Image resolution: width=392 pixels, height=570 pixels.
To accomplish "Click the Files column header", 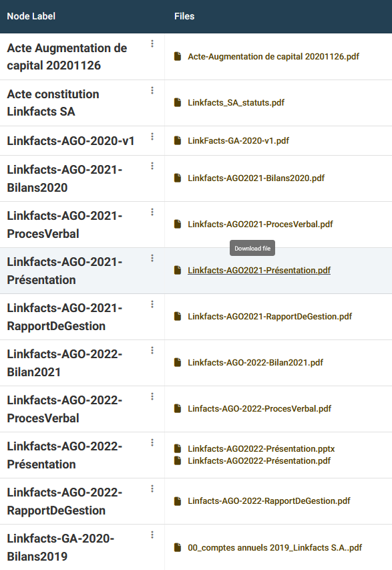I will tap(184, 16).
